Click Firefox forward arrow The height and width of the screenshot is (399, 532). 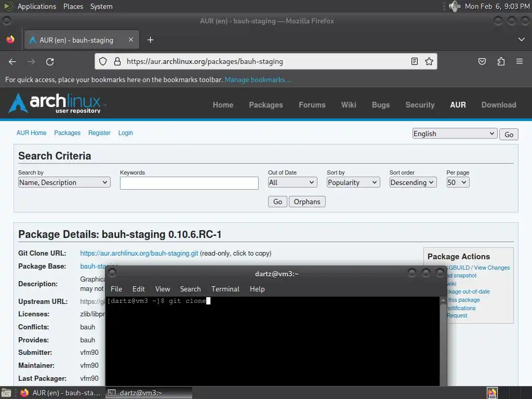point(31,61)
